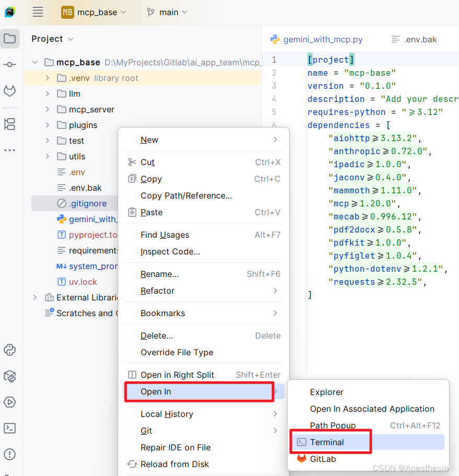Place cursor on the requires-python line

[375, 112]
